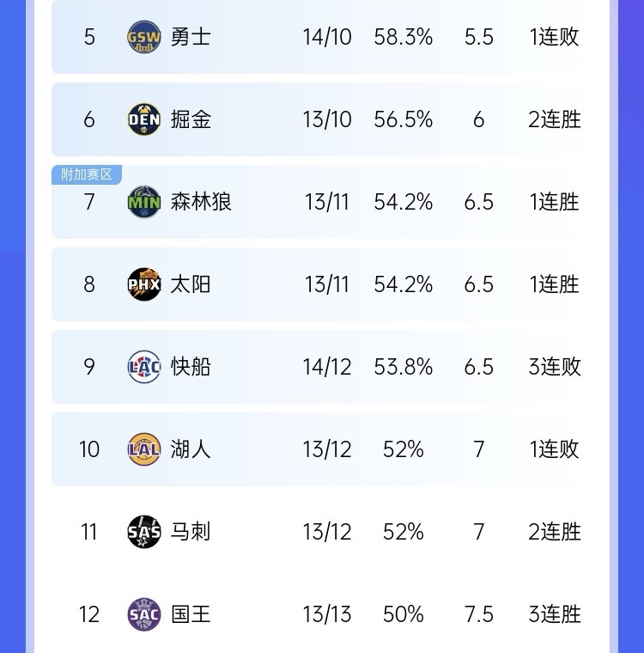Click the Warriors GSW team logo
Viewport: 644px width, 653px height.
point(144,37)
